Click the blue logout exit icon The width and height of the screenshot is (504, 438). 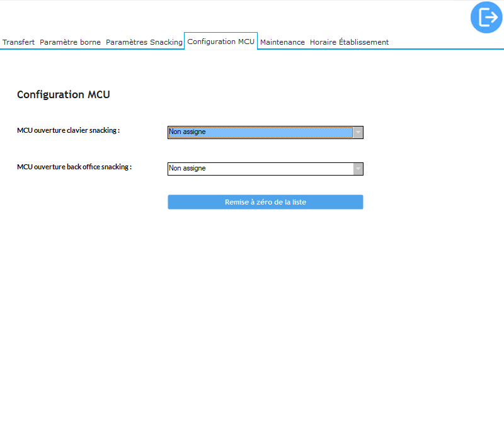click(x=487, y=17)
